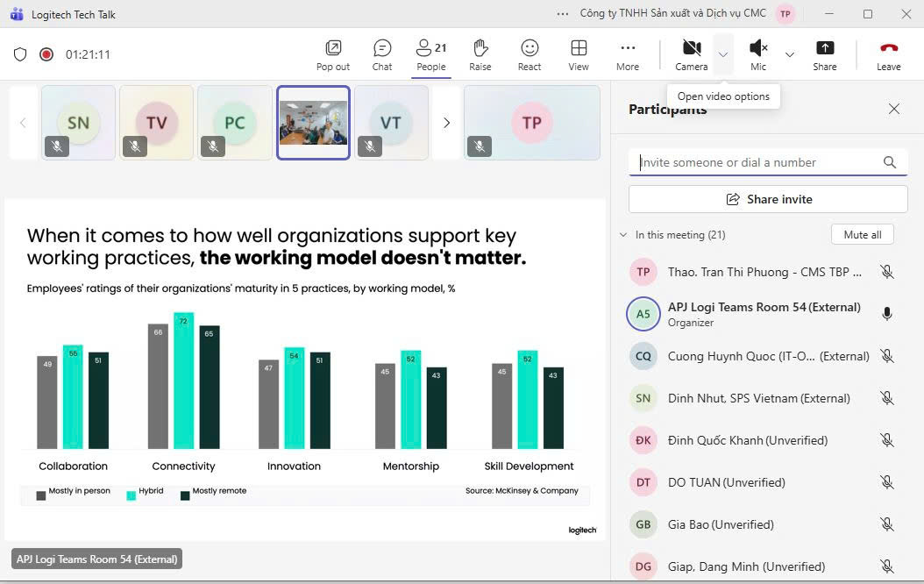
Task: Expand video options arrow next to Camera
Action: click(x=723, y=54)
